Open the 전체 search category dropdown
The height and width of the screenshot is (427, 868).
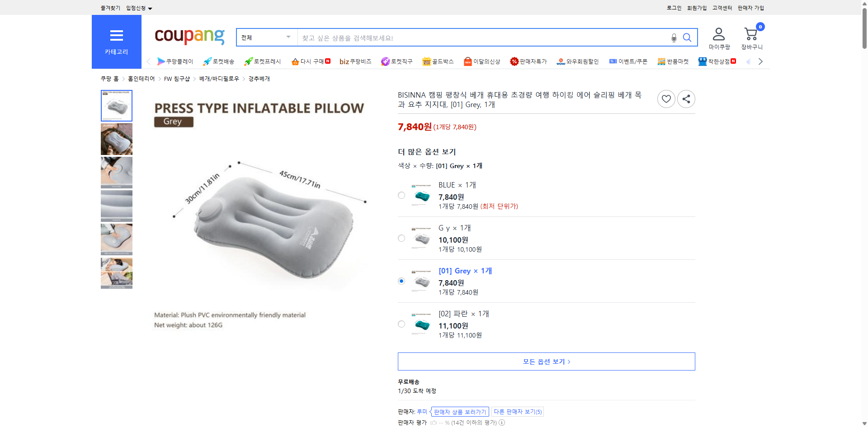(x=266, y=38)
